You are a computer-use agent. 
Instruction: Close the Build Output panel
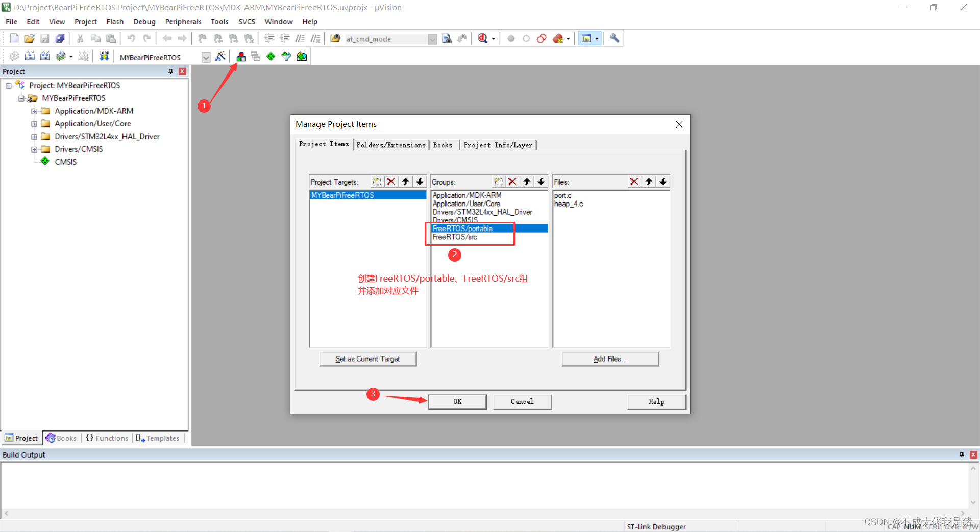tap(973, 454)
